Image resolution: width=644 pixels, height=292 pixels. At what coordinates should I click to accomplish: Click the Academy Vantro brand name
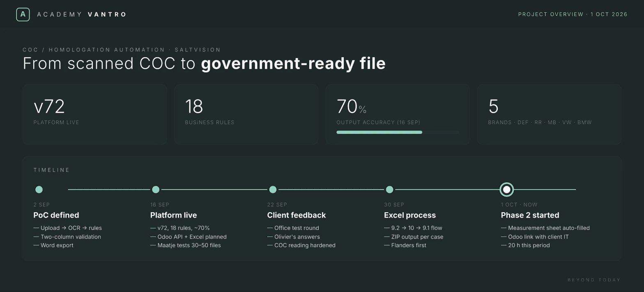click(x=82, y=14)
